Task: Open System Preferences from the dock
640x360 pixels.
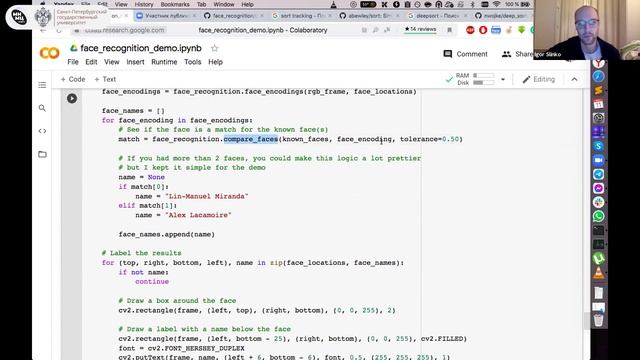Action: coord(598,118)
